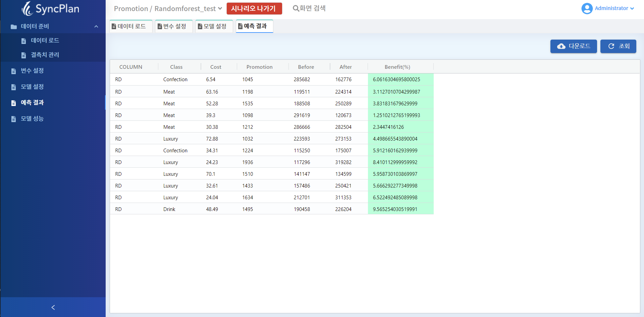Sort by the Before column header
This screenshot has width=644, height=317.
tap(306, 67)
